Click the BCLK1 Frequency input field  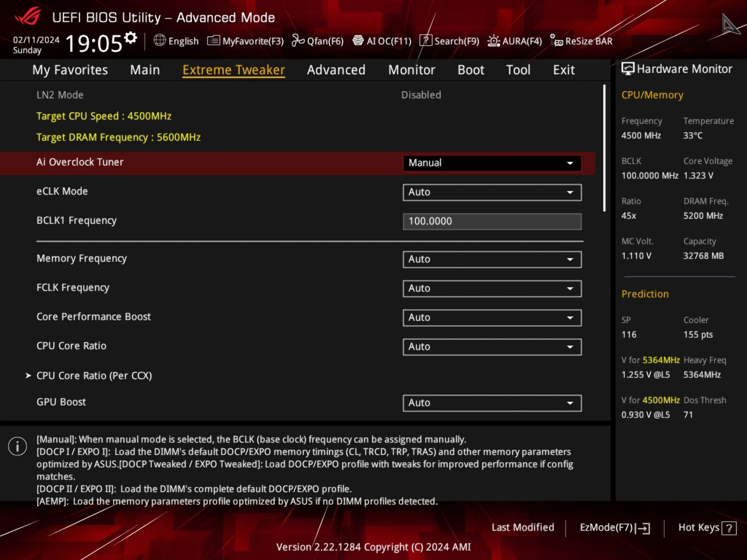click(x=492, y=221)
